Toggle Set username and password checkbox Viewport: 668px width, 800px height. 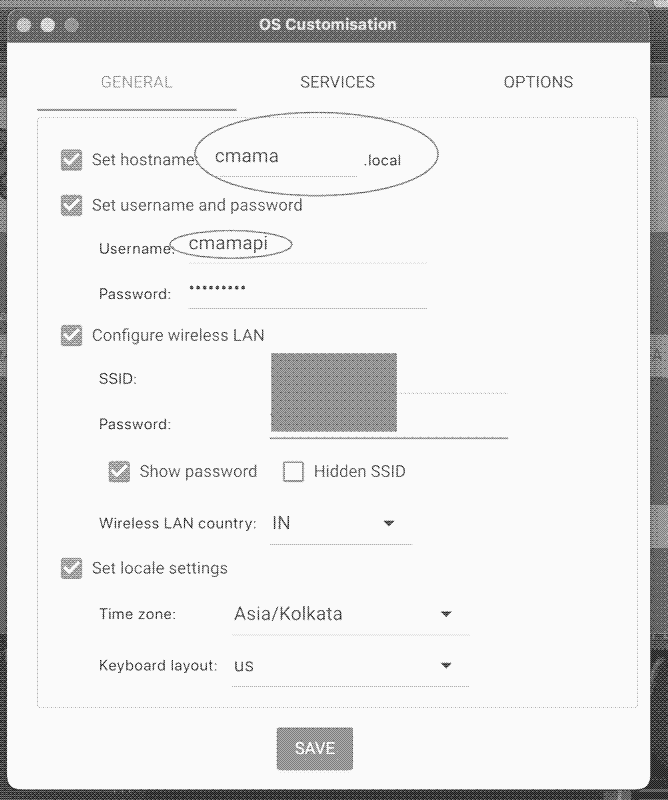(x=71, y=205)
